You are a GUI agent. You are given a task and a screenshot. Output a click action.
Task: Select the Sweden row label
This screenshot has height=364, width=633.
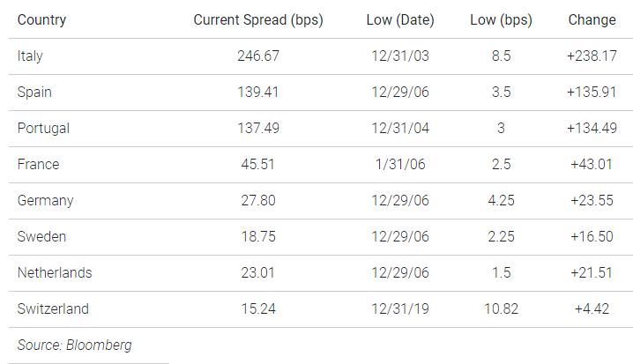pyautogui.click(x=41, y=236)
